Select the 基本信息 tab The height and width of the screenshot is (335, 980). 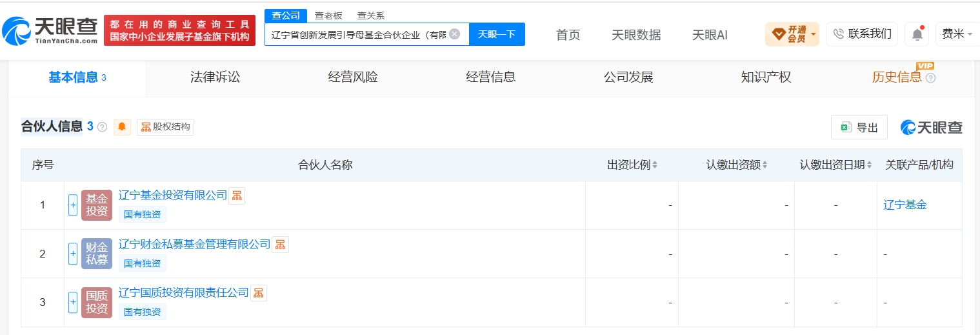pos(77,77)
